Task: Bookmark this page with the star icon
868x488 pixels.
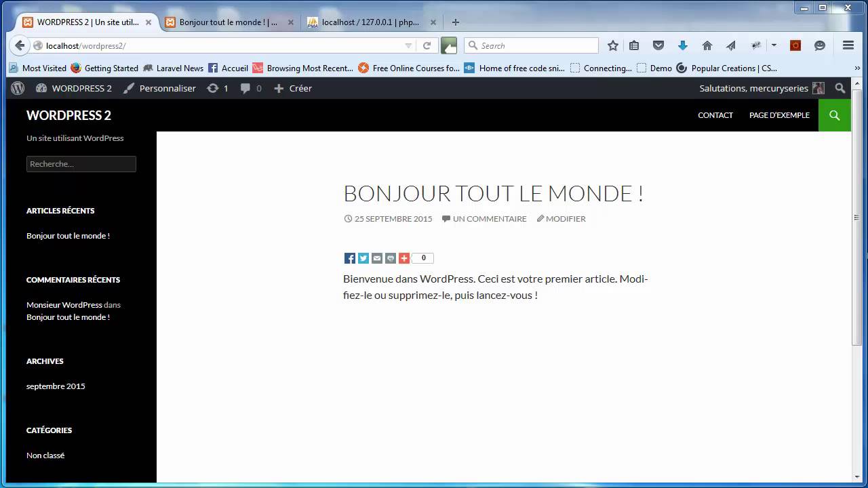Action: (613, 45)
